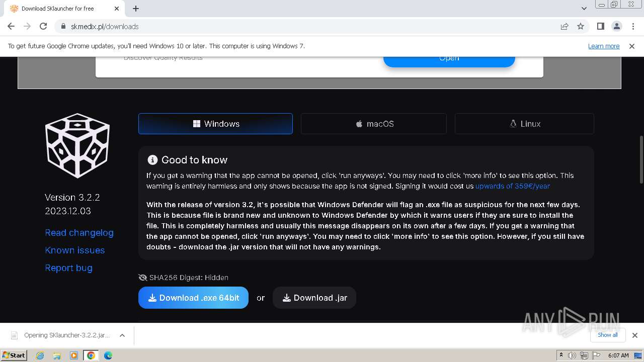The image size is (644, 362).
Task: Share this page icon in address bar
Action: [x=565, y=27]
